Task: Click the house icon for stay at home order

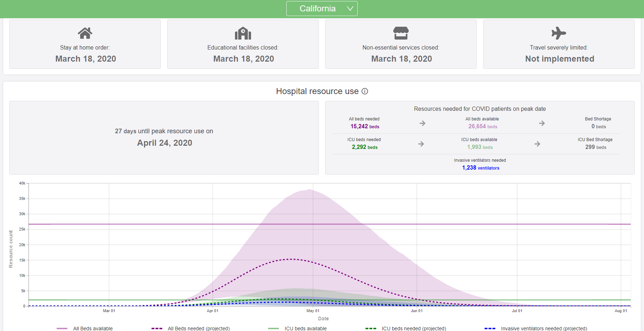Action: coord(85,33)
